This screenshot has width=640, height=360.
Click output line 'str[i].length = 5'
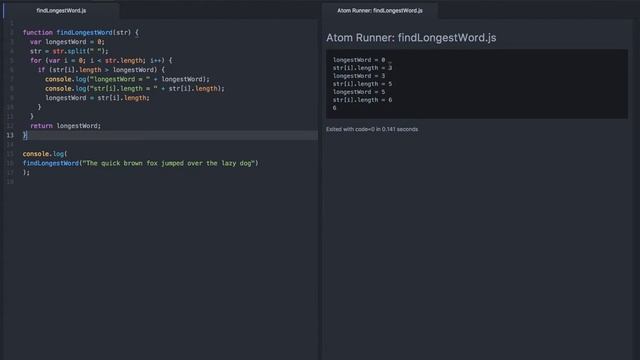(x=362, y=84)
